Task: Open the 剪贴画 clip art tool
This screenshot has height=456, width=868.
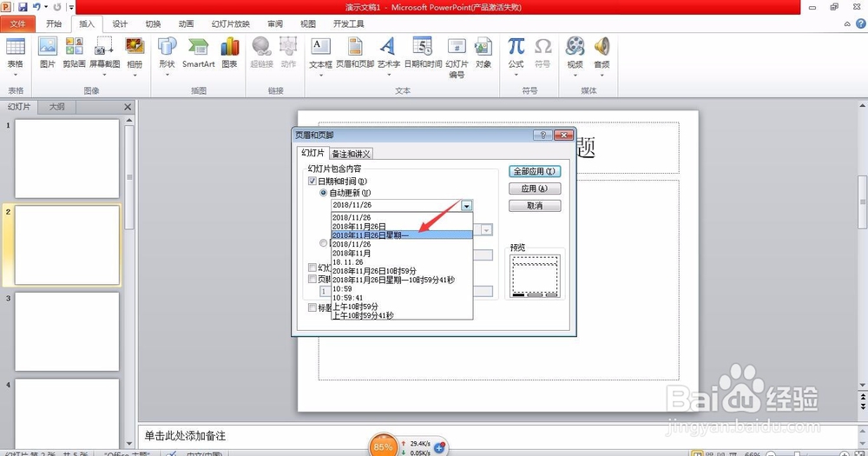Action: [x=74, y=53]
